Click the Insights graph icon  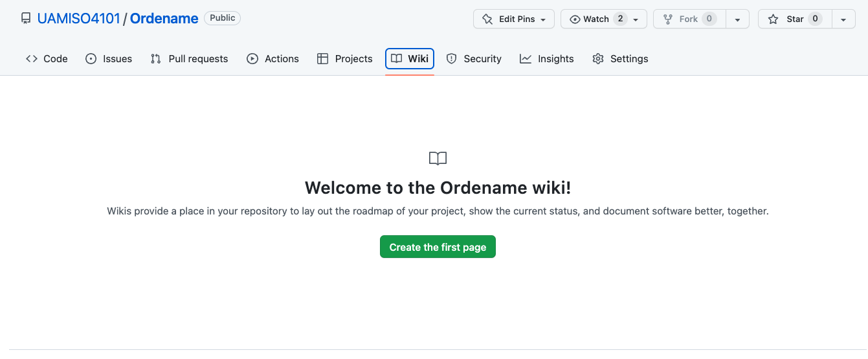pos(526,59)
